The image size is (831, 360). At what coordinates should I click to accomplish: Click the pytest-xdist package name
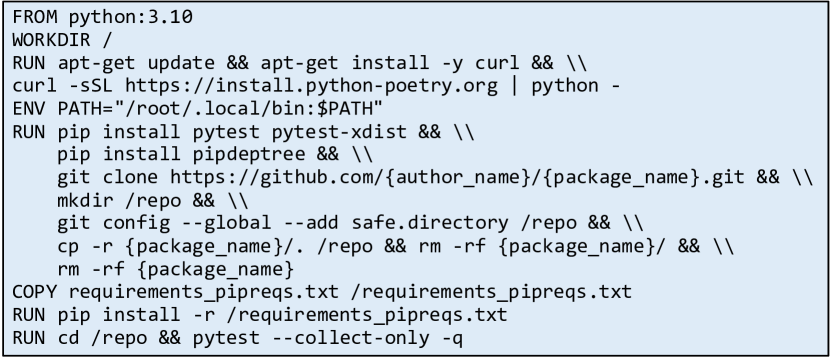tap(339, 132)
